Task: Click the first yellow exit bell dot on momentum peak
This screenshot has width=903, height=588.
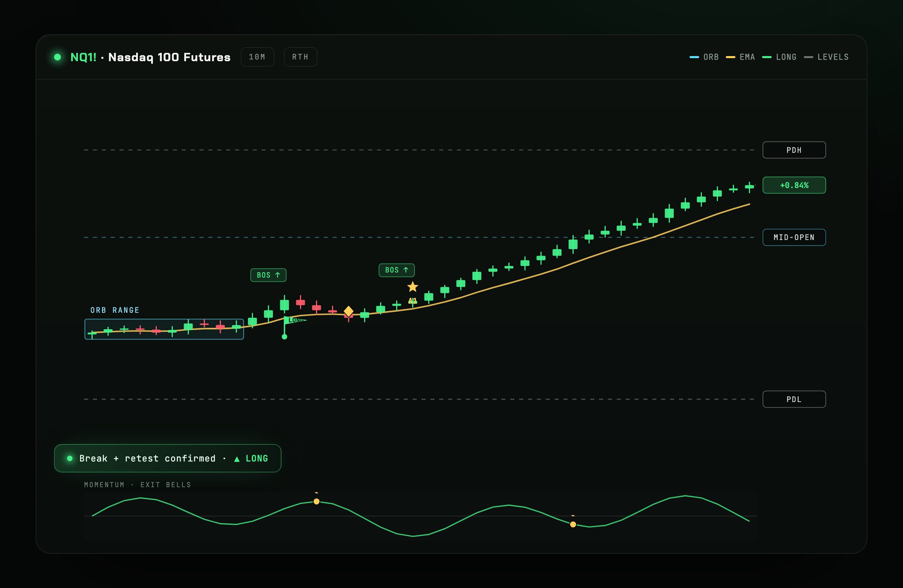Action: coord(316,502)
